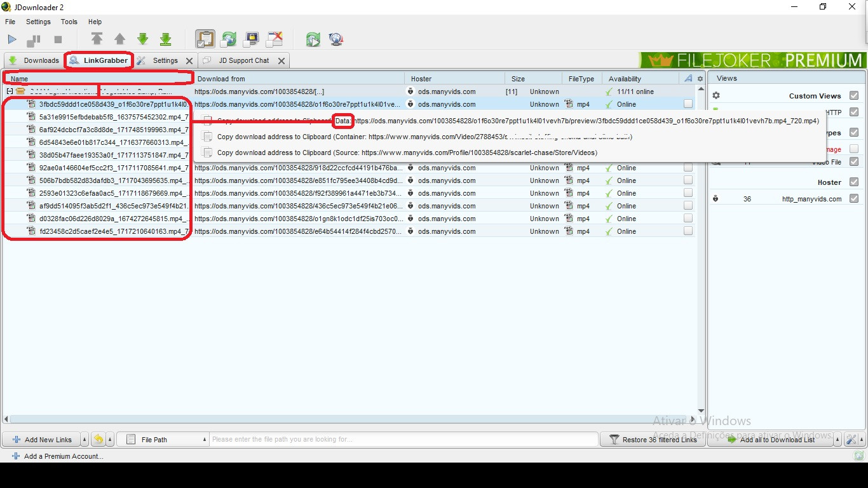Click the plus icon beside Add a Premium Account
Viewport: 868px width, 488px height.
pyautogui.click(x=16, y=456)
